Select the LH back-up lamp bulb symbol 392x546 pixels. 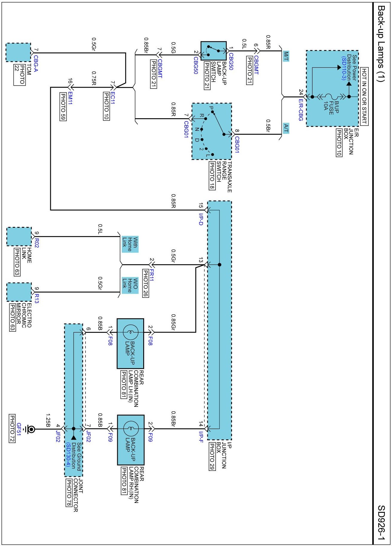coord(131,332)
